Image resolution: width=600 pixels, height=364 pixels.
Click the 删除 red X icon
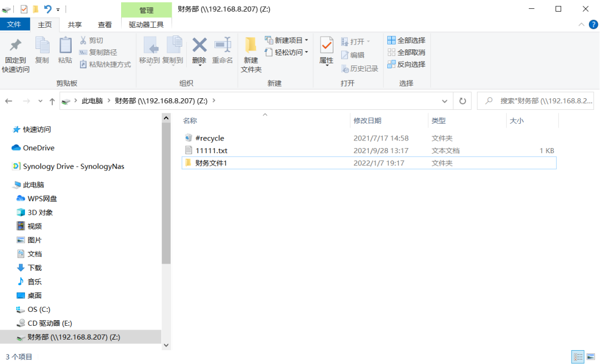point(199,46)
